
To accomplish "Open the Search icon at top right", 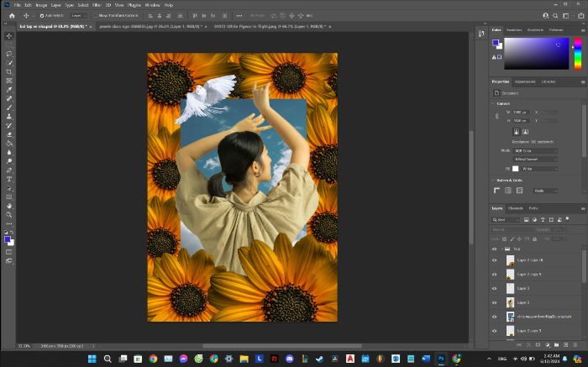I will tap(555, 16).
